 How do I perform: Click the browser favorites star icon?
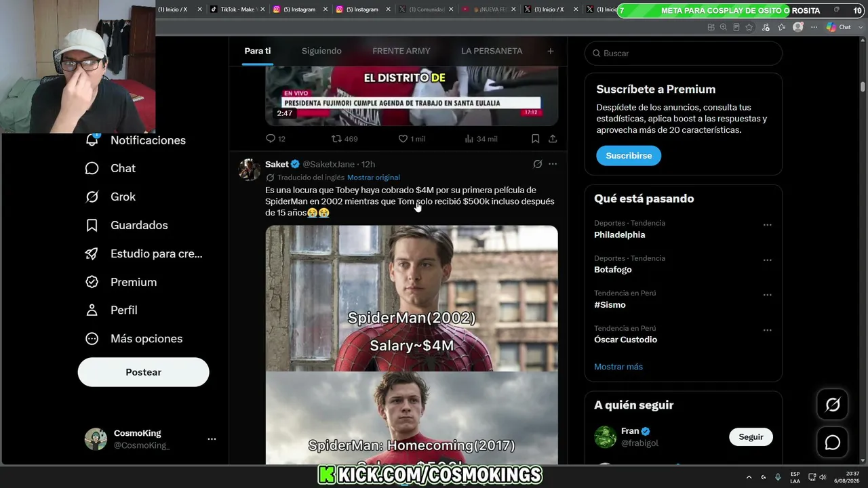pyautogui.click(x=749, y=27)
